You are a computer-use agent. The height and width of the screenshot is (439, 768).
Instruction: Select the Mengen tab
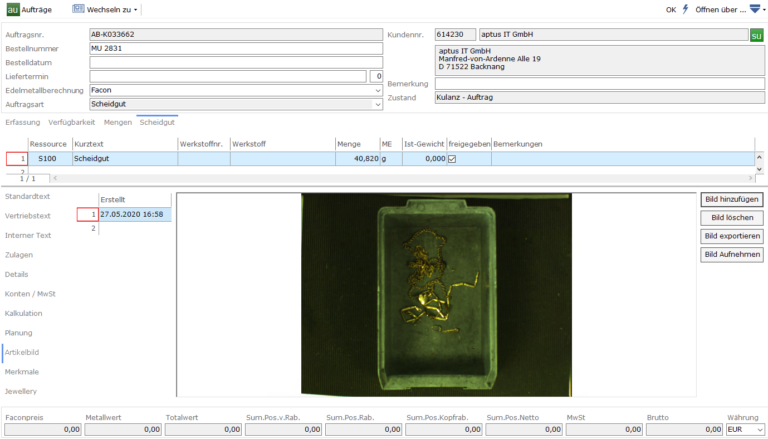[118, 122]
